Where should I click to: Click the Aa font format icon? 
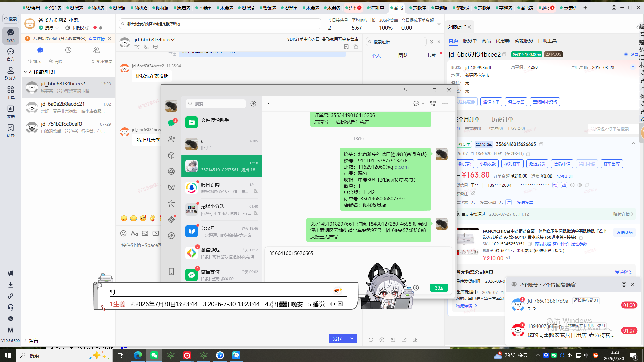(x=134, y=233)
